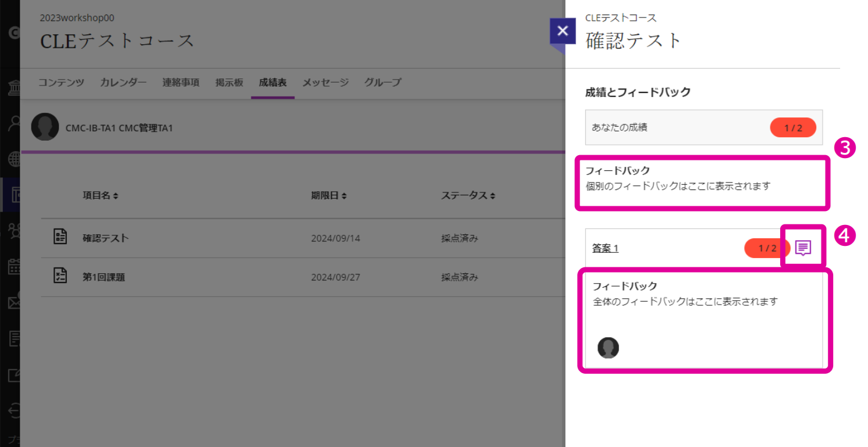Switch to the コンテンツ tab

62,83
